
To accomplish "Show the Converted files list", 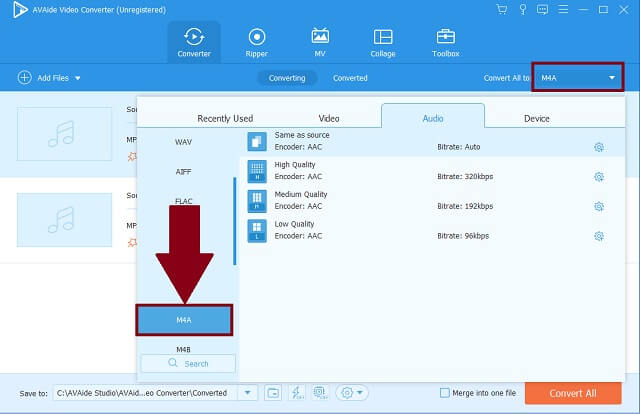I will (x=350, y=77).
